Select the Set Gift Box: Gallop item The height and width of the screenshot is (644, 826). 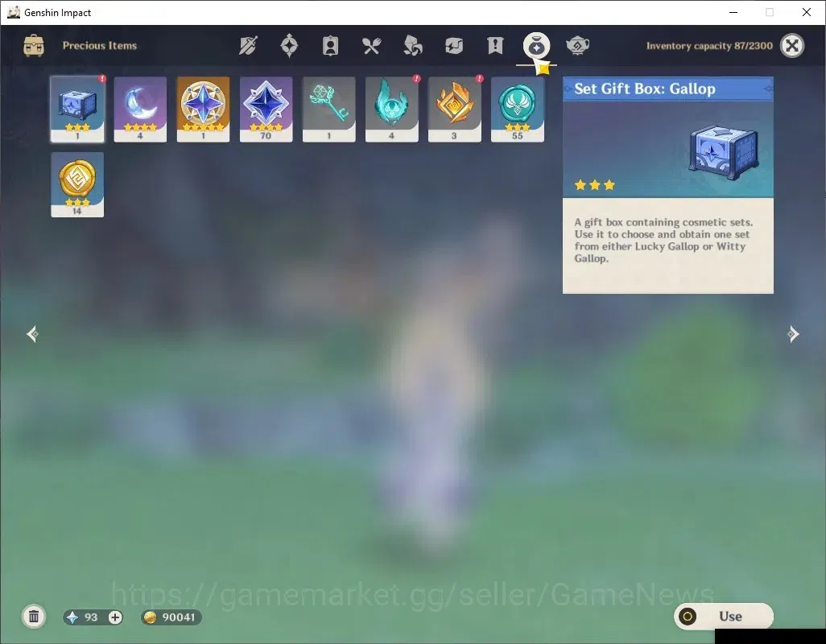pyautogui.click(x=77, y=109)
